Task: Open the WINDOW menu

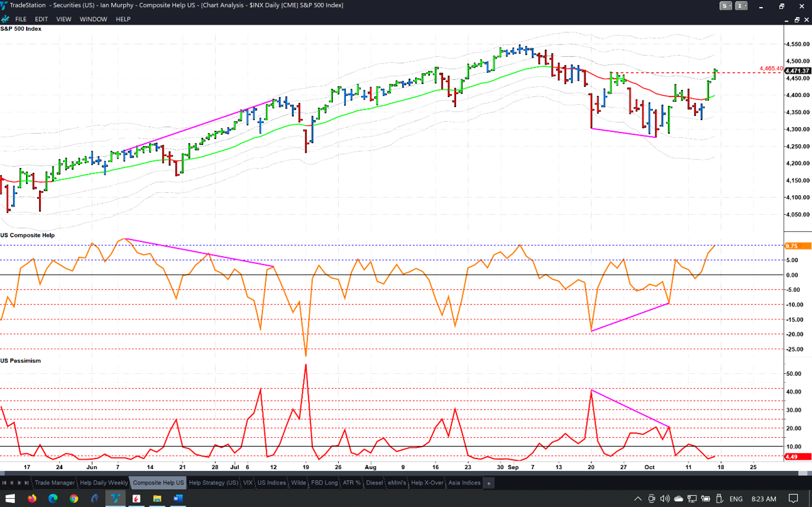Action: [x=93, y=20]
